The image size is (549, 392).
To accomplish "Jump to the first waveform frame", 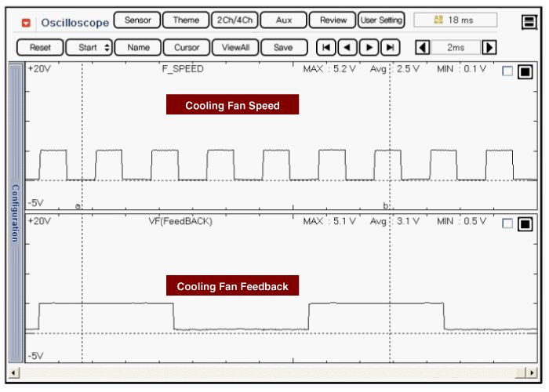I will tap(325, 48).
